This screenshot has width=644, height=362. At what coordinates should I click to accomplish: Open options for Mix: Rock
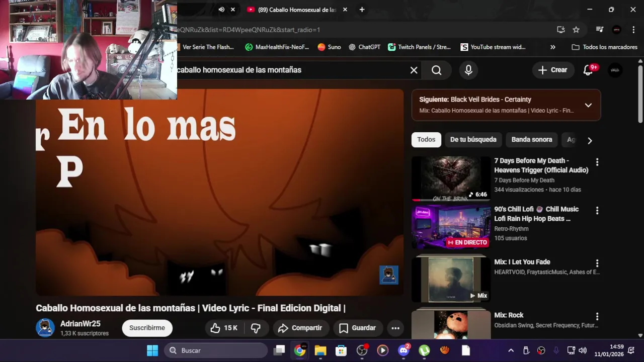click(597, 316)
